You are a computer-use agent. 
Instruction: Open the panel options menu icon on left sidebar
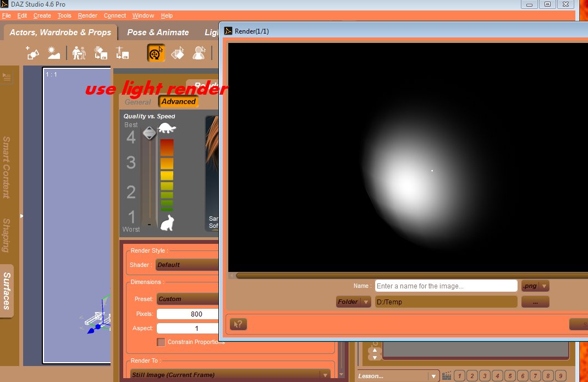pyautogui.click(x=7, y=77)
